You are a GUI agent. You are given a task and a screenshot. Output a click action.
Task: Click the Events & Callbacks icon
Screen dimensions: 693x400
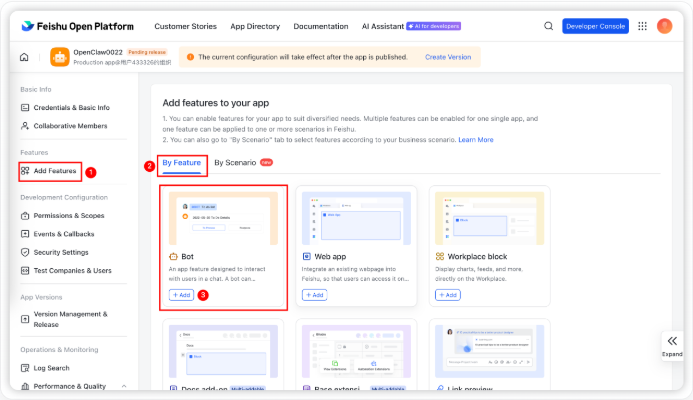click(x=25, y=234)
